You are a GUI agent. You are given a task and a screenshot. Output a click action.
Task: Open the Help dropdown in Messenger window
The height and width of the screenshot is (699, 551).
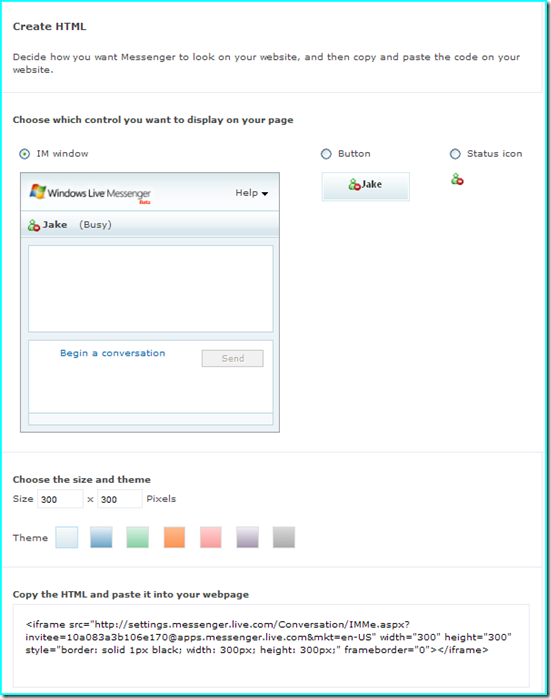pos(251,193)
